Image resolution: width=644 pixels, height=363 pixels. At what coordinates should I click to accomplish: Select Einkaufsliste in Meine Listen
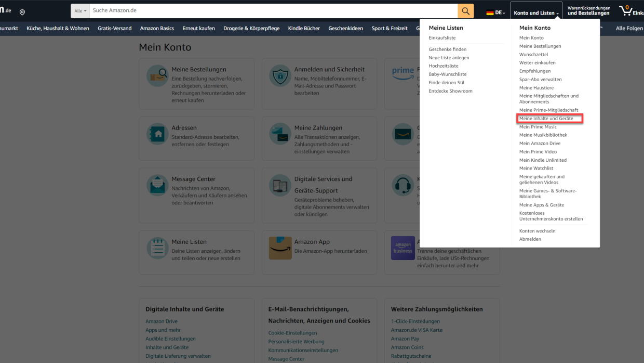point(442,38)
